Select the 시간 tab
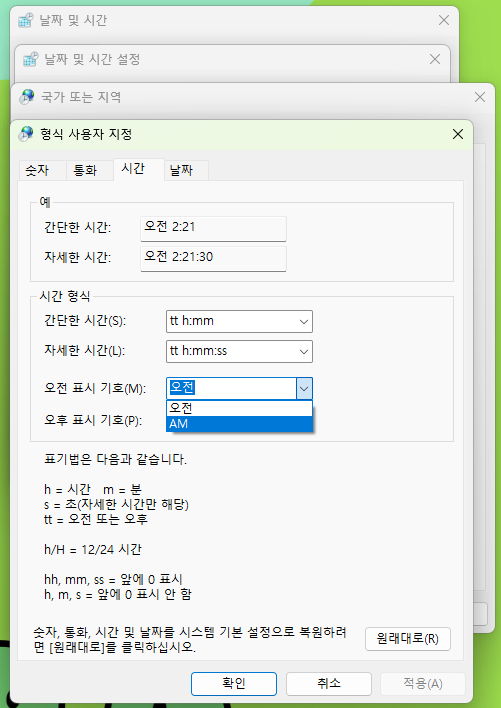Image resolution: width=501 pixels, height=708 pixels. [x=138, y=169]
